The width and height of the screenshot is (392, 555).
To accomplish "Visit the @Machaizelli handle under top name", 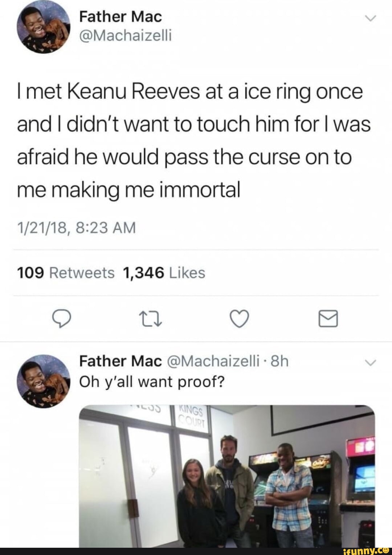I will pyautogui.click(x=125, y=36).
